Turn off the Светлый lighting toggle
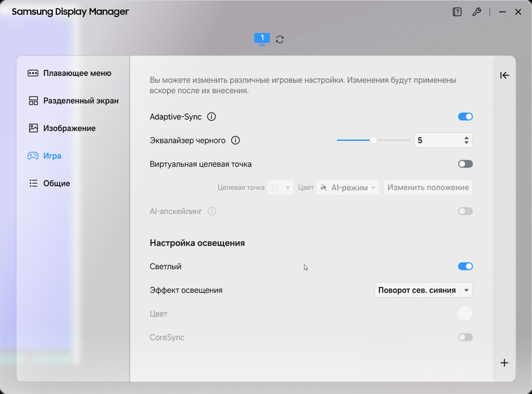The image size is (532, 394). point(465,267)
